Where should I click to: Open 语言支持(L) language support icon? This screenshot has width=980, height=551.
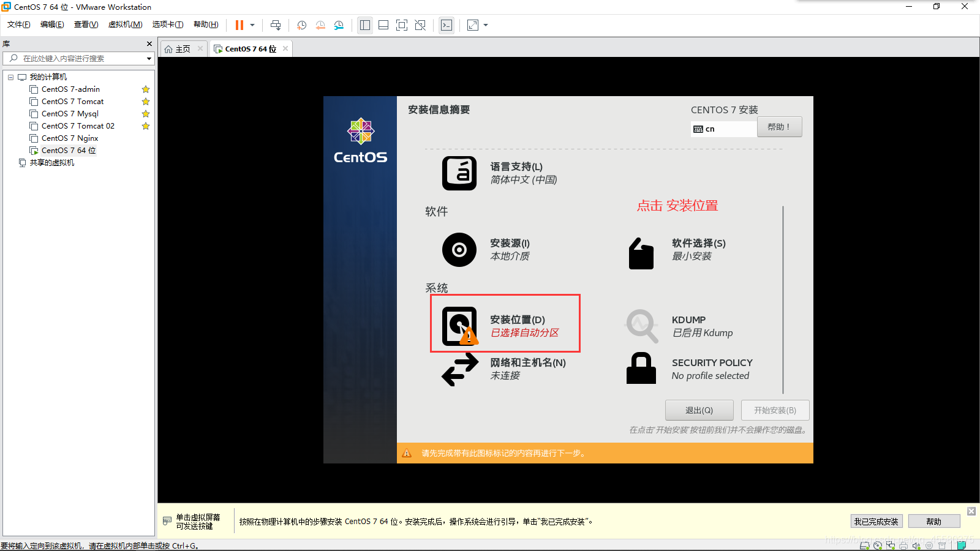pos(459,173)
